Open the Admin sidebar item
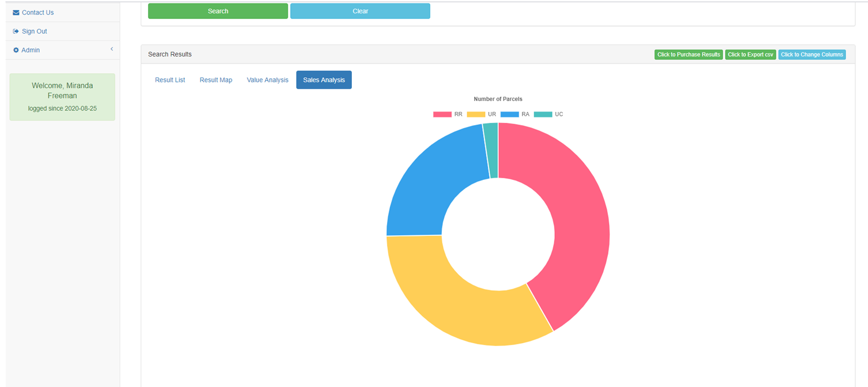Screen dimensions: 868x387 (x=62, y=50)
